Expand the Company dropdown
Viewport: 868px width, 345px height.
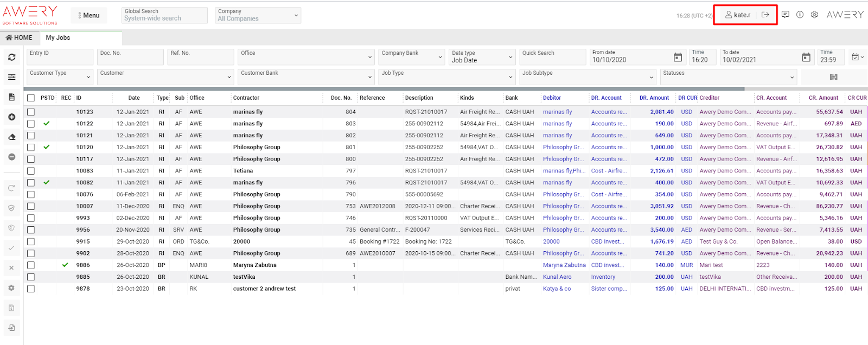coord(258,15)
